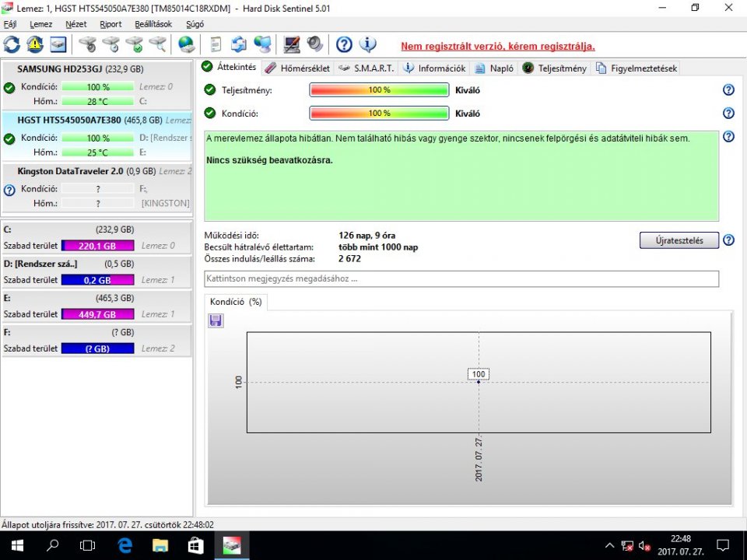Click the E: partition 449,7 GB bar
The height and width of the screenshot is (560, 747).
(x=98, y=314)
